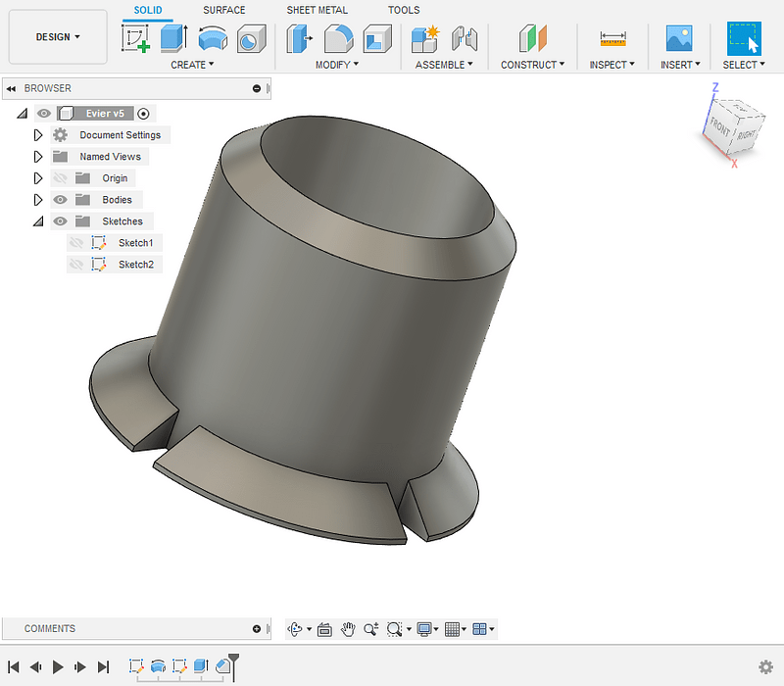The height and width of the screenshot is (686, 784).
Task: Switch to the TOOLS tab
Action: click(404, 10)
